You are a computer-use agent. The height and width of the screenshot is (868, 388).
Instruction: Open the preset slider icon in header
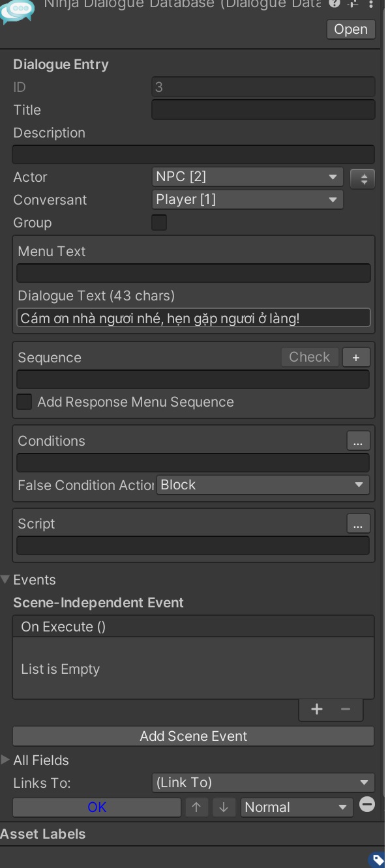tap(353, 4)
